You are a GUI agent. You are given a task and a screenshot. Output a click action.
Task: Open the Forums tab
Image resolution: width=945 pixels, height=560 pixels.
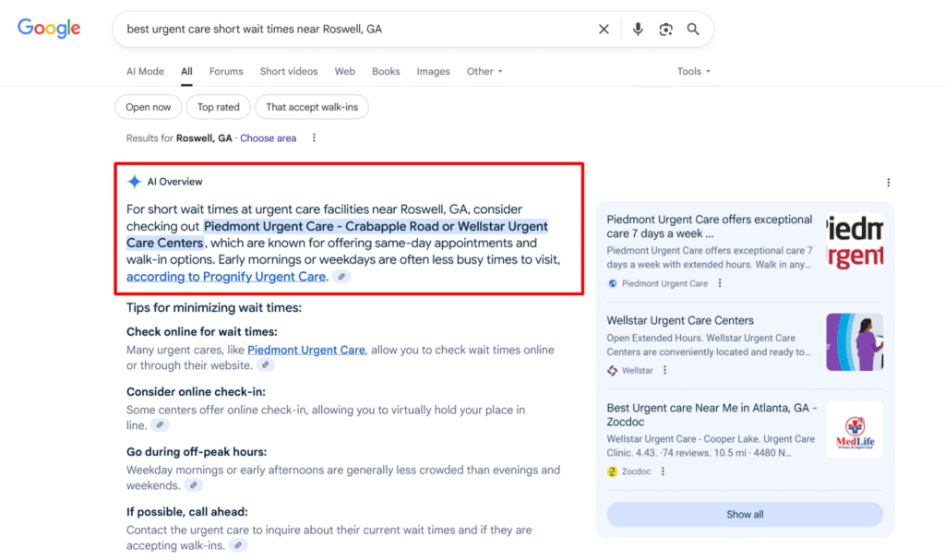point(226,71)
